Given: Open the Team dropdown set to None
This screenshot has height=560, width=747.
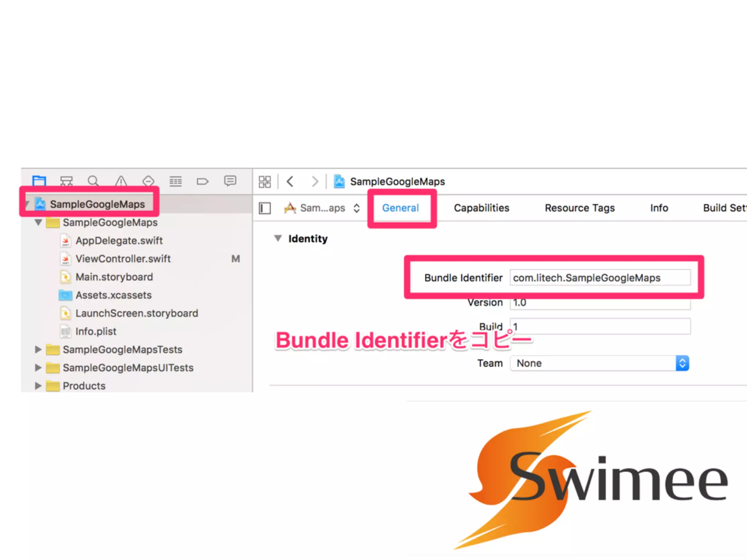Looking at the screenshot, I should tap(599, 363).
